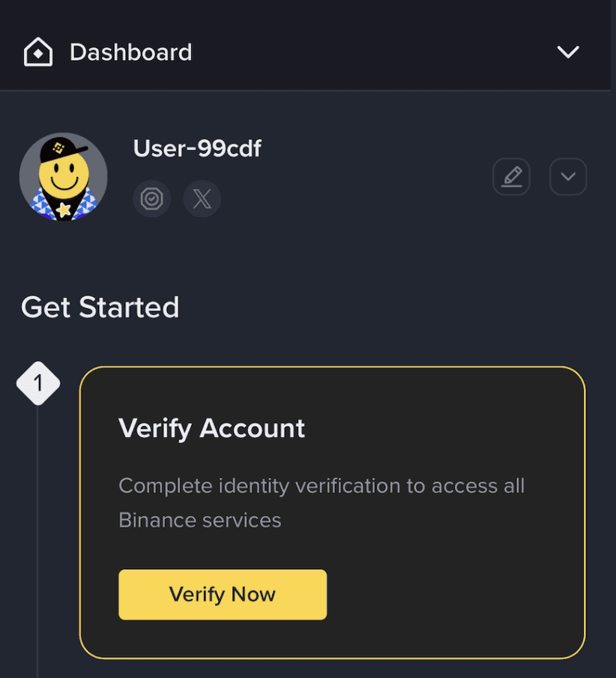
Task: Click the identity verification description text
Action: [x=321, y=486]
